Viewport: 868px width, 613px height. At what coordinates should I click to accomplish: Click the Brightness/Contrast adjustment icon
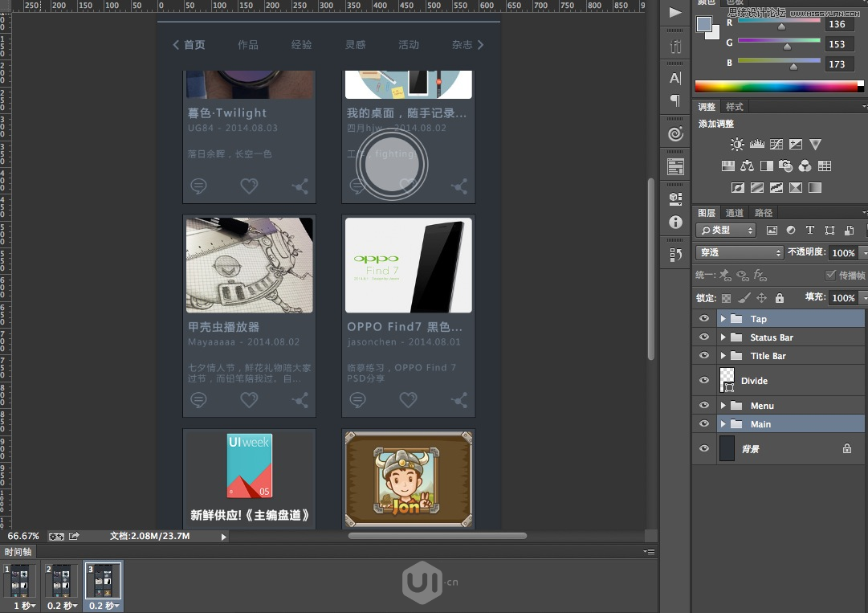coord(737,145)
